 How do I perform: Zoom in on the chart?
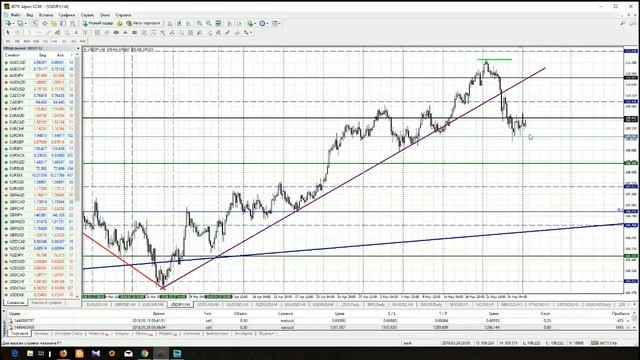pyautogui.click(x=200, y=23)
